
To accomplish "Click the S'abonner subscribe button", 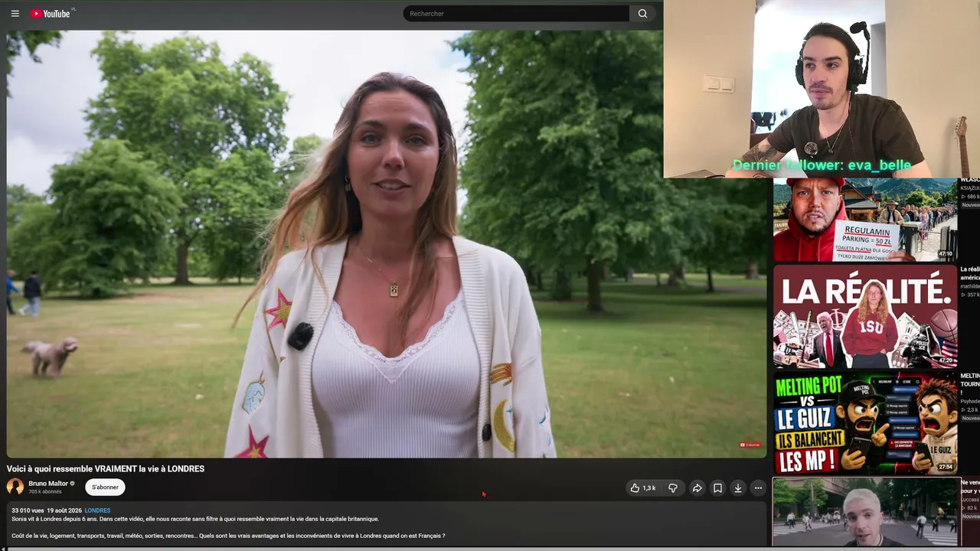I will pos(105,487).
